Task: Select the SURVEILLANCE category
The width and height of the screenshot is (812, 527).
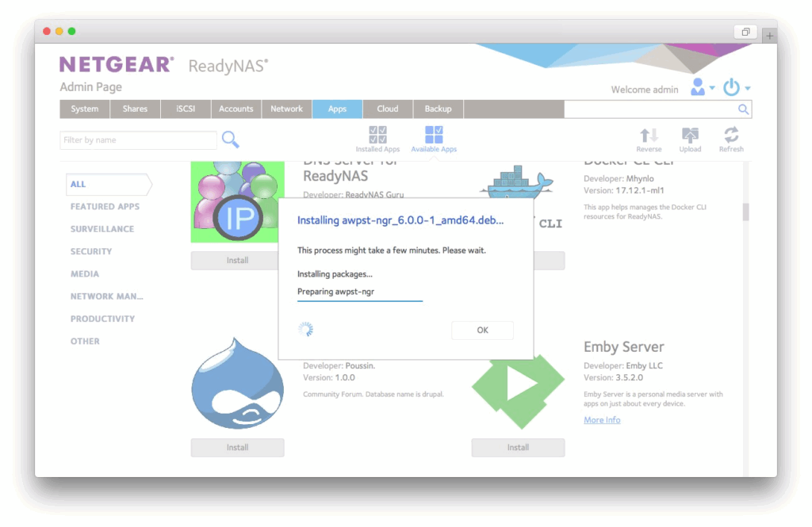Action: (x=102, y=229)
